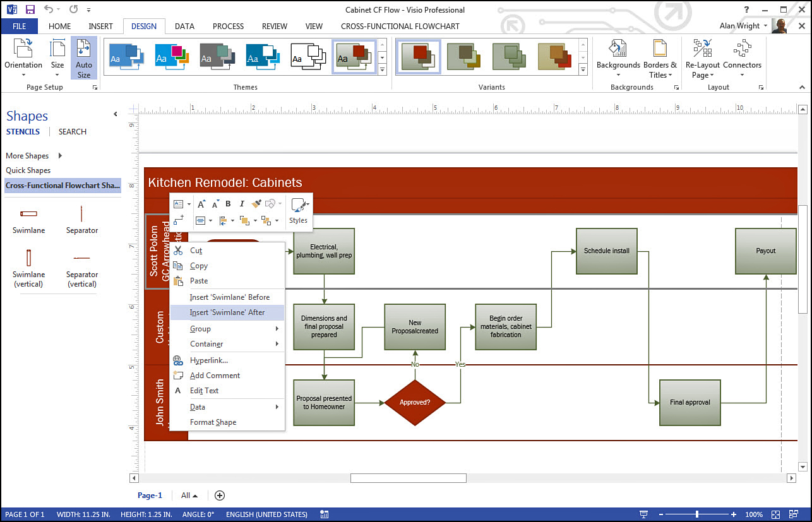This screenshot has height=522, width=812.
Task: Click the presentation mode icon in status bar
Action: tap(643, 514)
